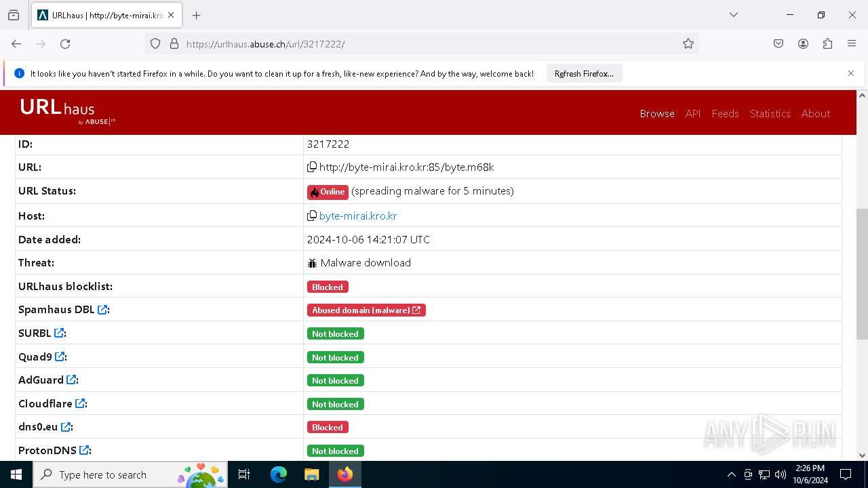Image resolution: width=868 pixels, height=488 pixels.
Task: Open the Firefox account icon
Action: click(803, 43)
